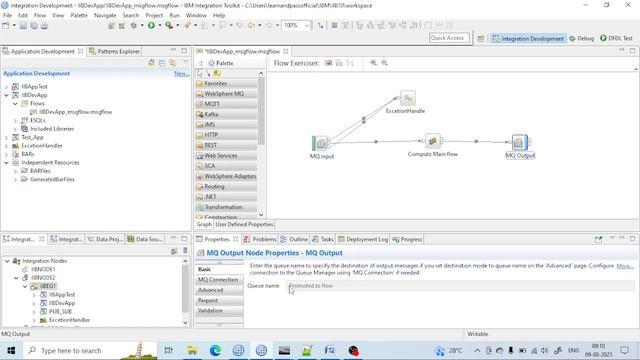640x360 pixels.
Task: Expand the IIBAppTest project tree node
Action: click(6, 87)
